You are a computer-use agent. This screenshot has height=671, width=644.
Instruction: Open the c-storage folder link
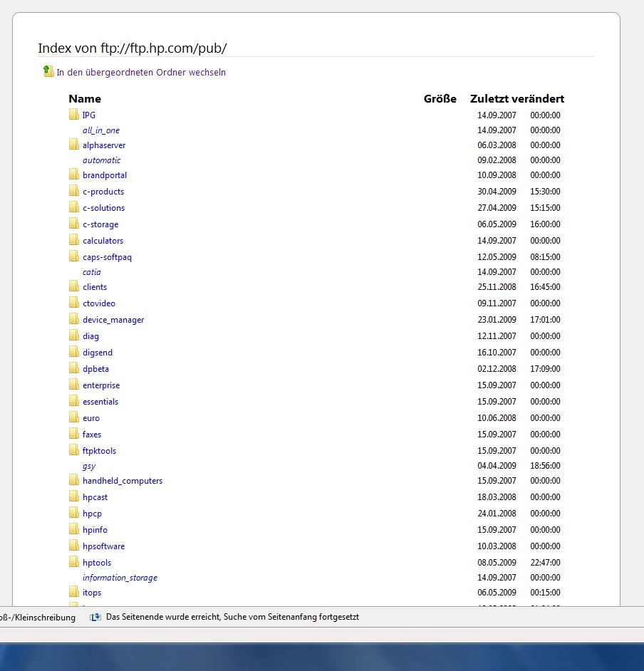click(100, 224)
